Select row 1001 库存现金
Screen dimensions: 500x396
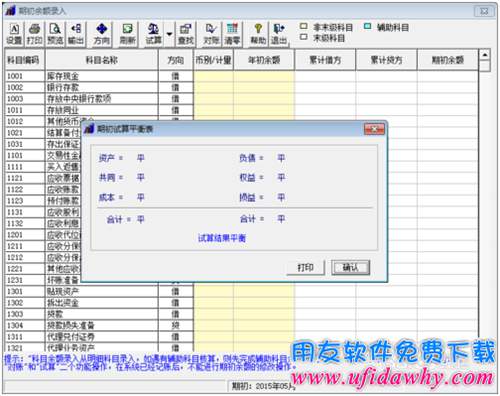click(x=242, y=76)
